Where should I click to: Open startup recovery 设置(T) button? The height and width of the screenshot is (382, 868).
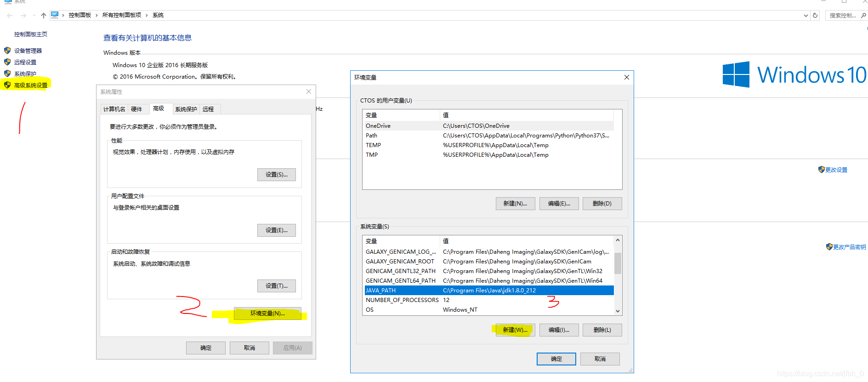pyautogui.click(x=276, y=285)
